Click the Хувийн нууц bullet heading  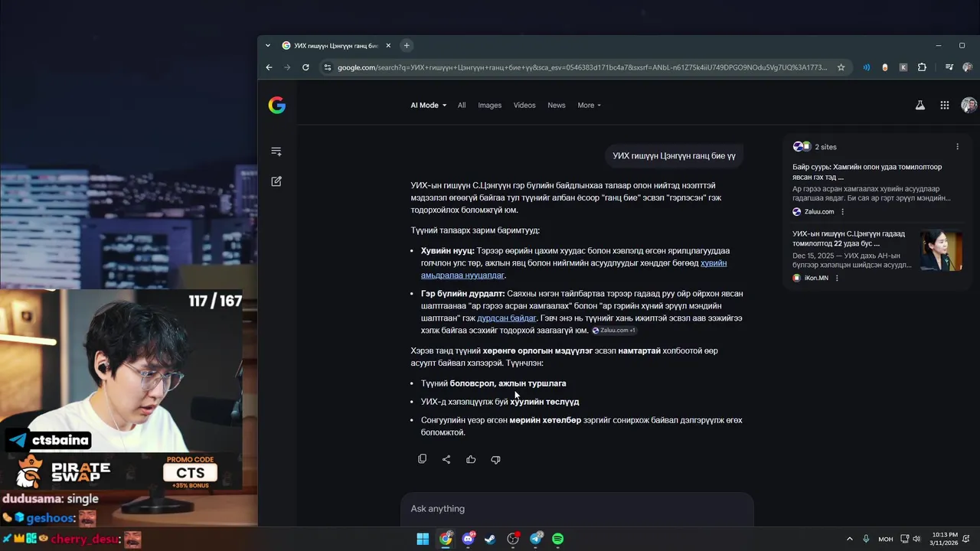(x=448, y=251)
